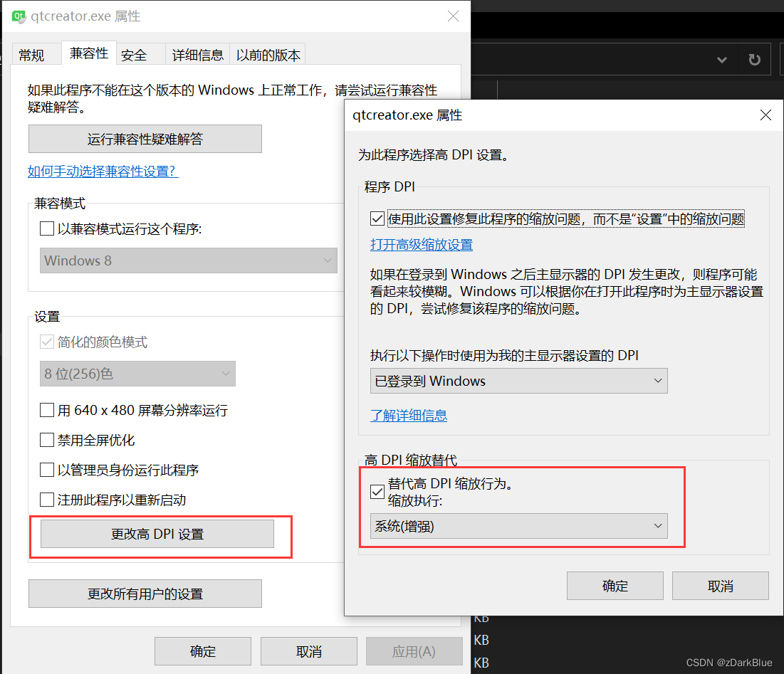Check 注册此程序以重新启动 option
The image size is (784, 674).
pos(47,500)
